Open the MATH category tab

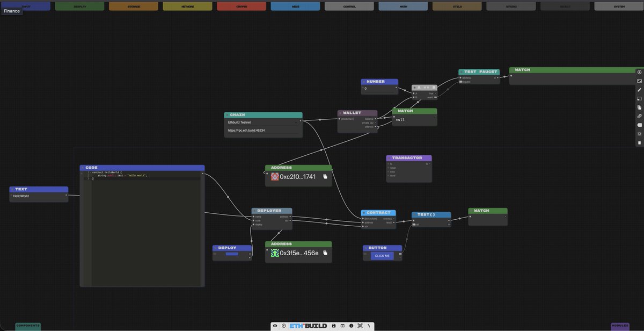(x=403, y=6)
